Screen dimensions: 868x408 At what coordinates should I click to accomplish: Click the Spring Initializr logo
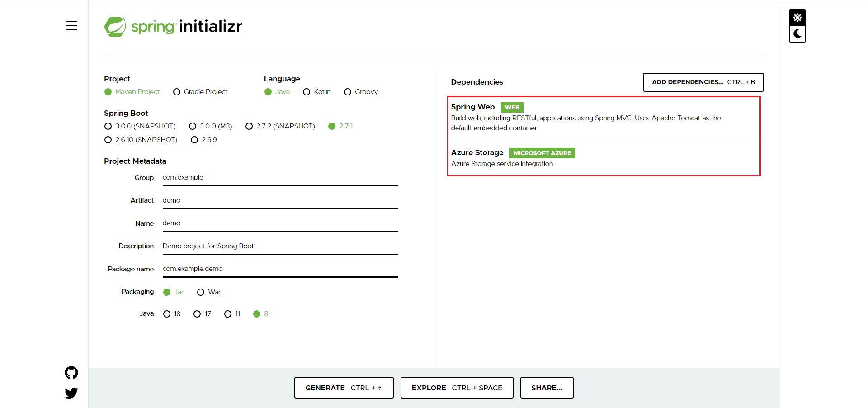pos(173,26)
